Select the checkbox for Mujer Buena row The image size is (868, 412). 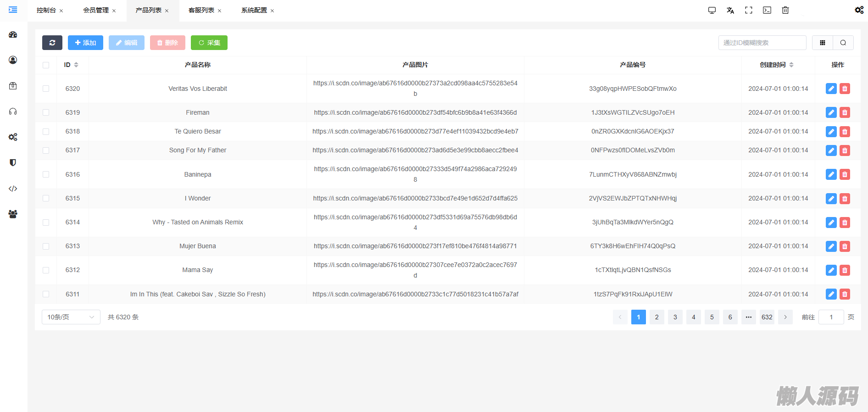tap(46, 246)
